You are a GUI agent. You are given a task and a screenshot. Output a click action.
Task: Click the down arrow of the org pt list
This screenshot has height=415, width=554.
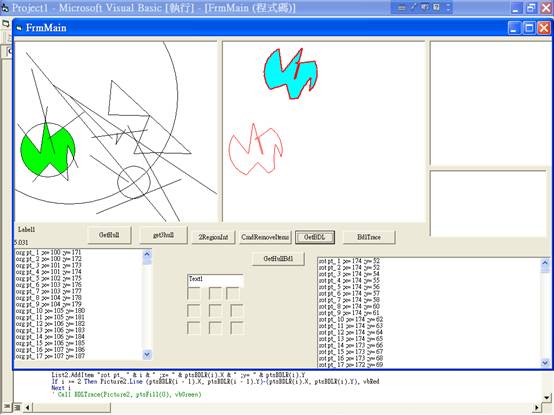click(x=147, y=354)
